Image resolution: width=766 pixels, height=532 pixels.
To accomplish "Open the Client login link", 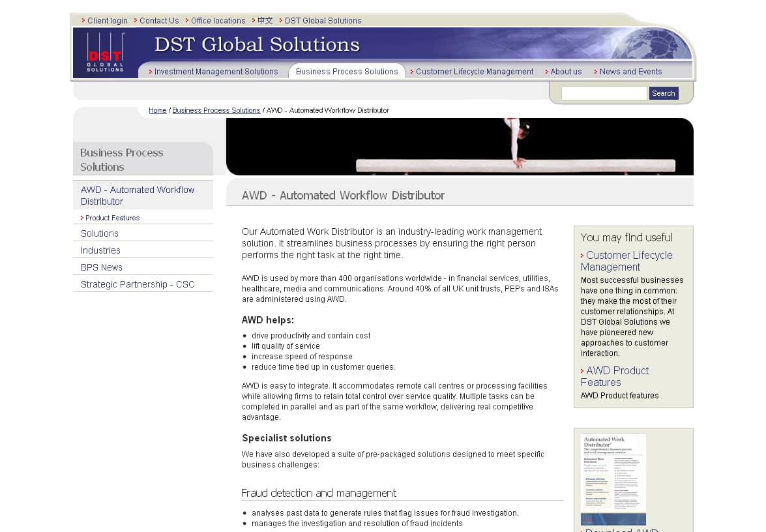I will (x=107, y=21).
